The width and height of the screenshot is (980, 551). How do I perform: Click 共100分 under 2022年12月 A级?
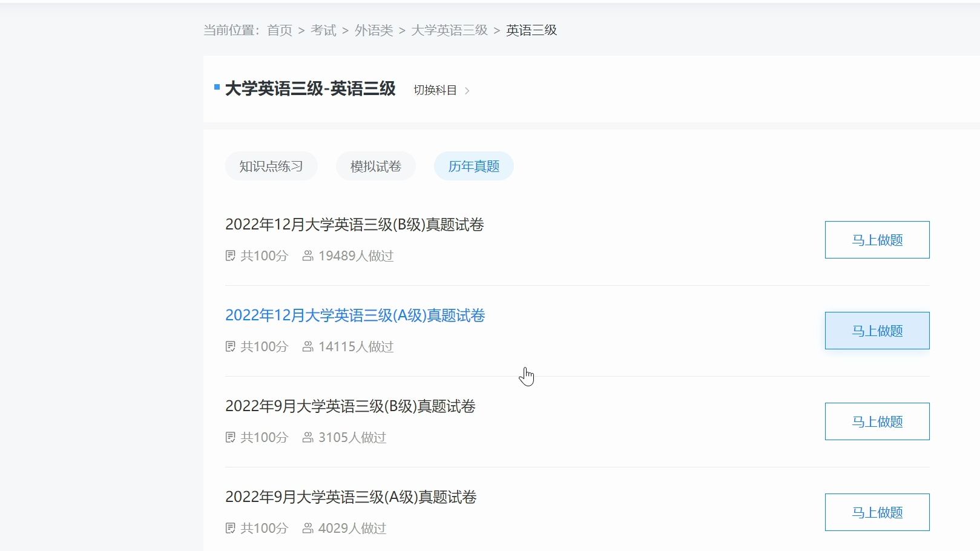click(x=265, y=346)
